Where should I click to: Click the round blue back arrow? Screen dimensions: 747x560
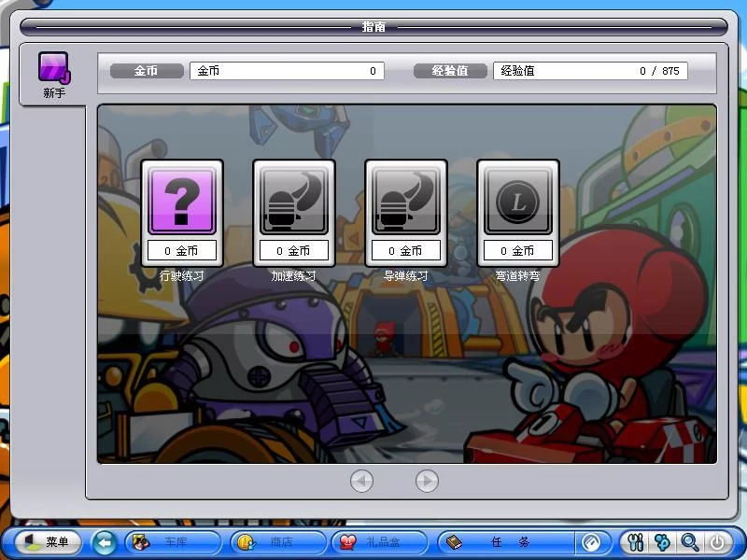point(104,542)
